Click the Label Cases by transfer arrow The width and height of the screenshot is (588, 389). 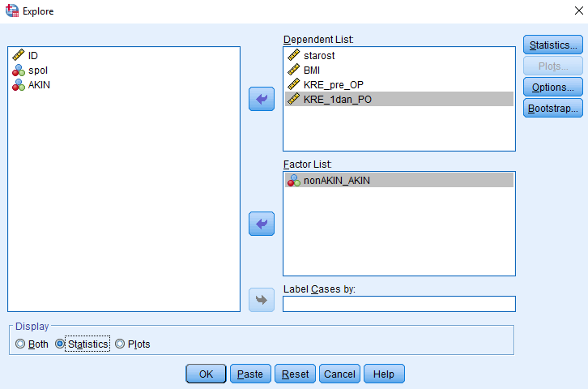pyautogui.click(x=262, y=300)
